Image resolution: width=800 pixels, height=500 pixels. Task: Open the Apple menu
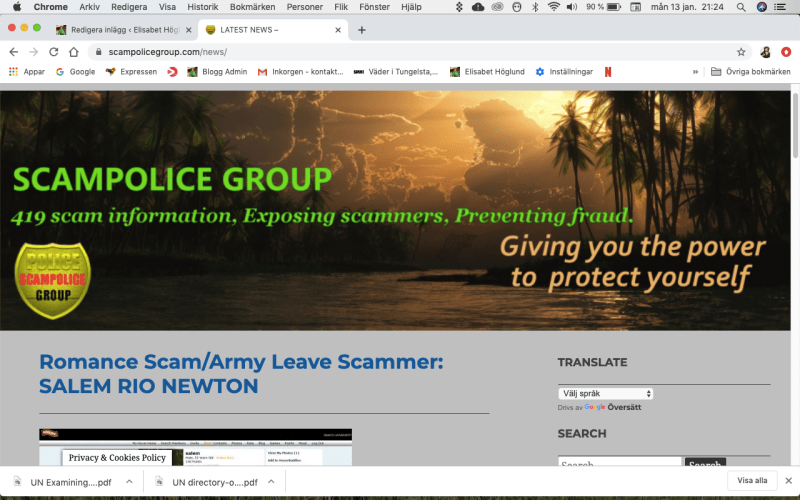[17, 7]
